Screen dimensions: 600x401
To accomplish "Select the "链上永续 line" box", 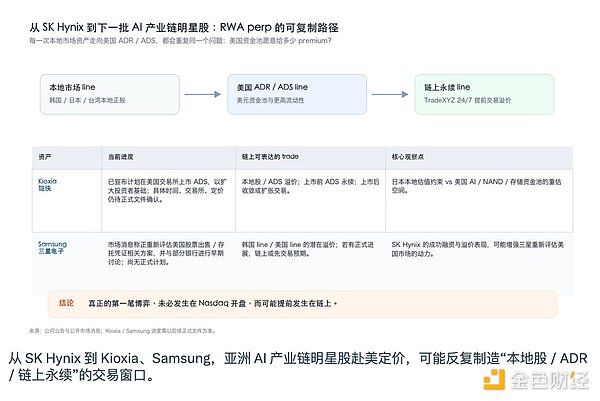I will [484, 94].
